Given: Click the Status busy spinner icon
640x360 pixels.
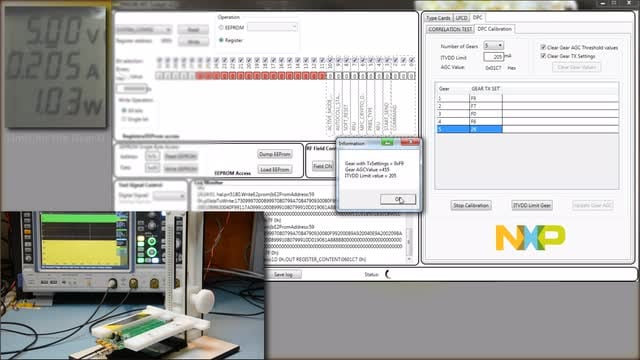Looking at the screenshot, I should pos(388,274).
